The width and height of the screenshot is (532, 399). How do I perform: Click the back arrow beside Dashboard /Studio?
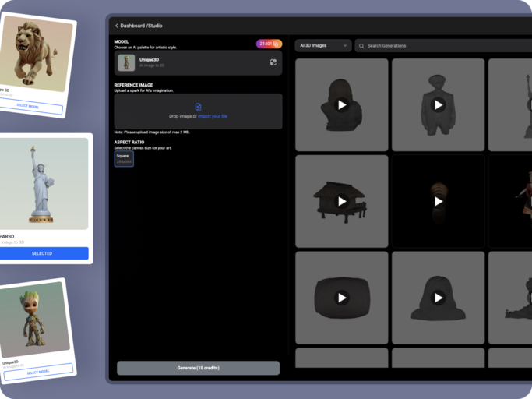pyautogui.click(x=117, y=26)
